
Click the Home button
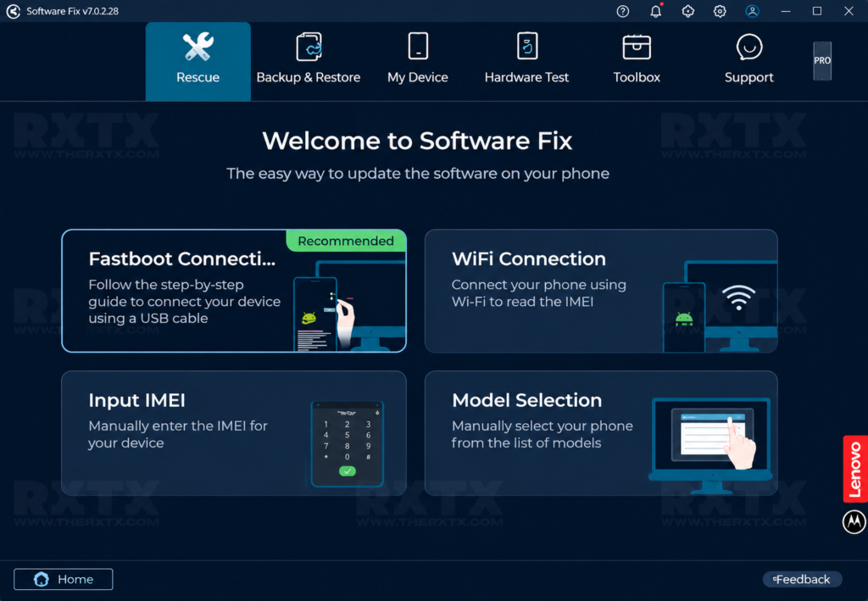tap(63, 579)
